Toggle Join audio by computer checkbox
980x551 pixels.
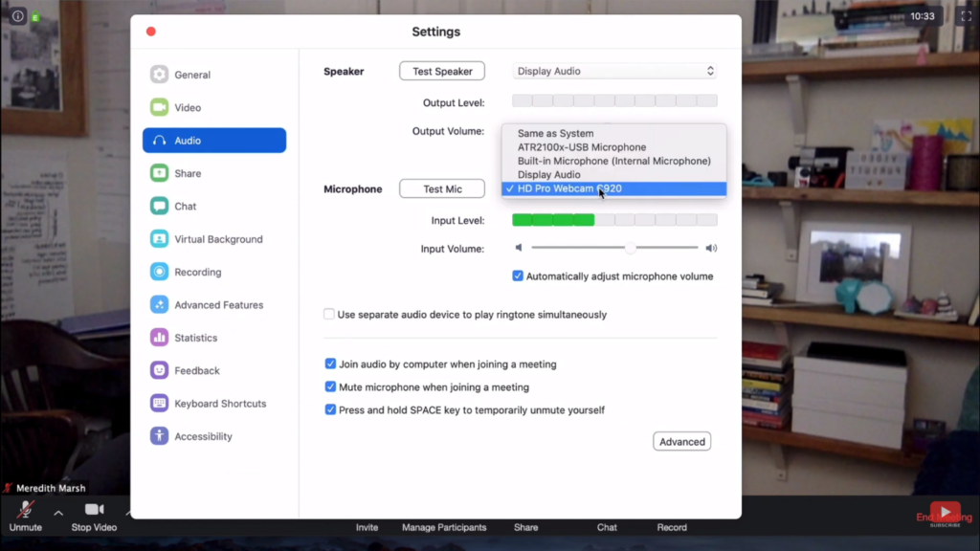pos(330,364)
